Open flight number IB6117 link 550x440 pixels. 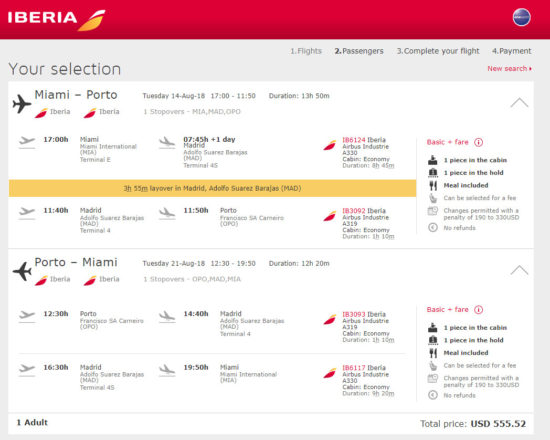354,367
